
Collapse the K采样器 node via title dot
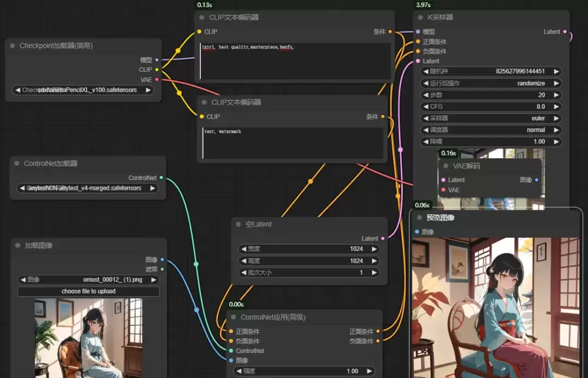(x=420, y=17)
